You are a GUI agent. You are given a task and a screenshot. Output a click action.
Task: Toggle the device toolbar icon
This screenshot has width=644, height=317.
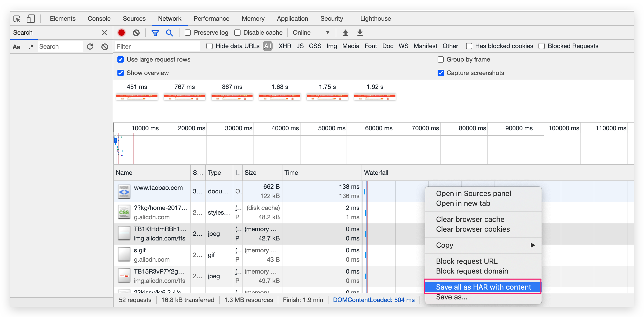tap(31, 19)
